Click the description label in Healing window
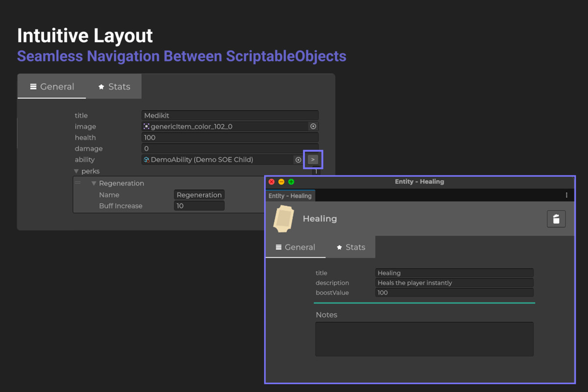This screenshot has width=588, height=392. click(332, 283)
